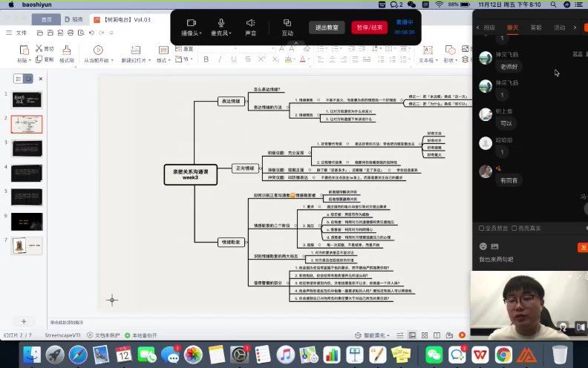Click the 粘贴 paste icon
This screenshot has width=588, height=368.
tap(24, 50)
